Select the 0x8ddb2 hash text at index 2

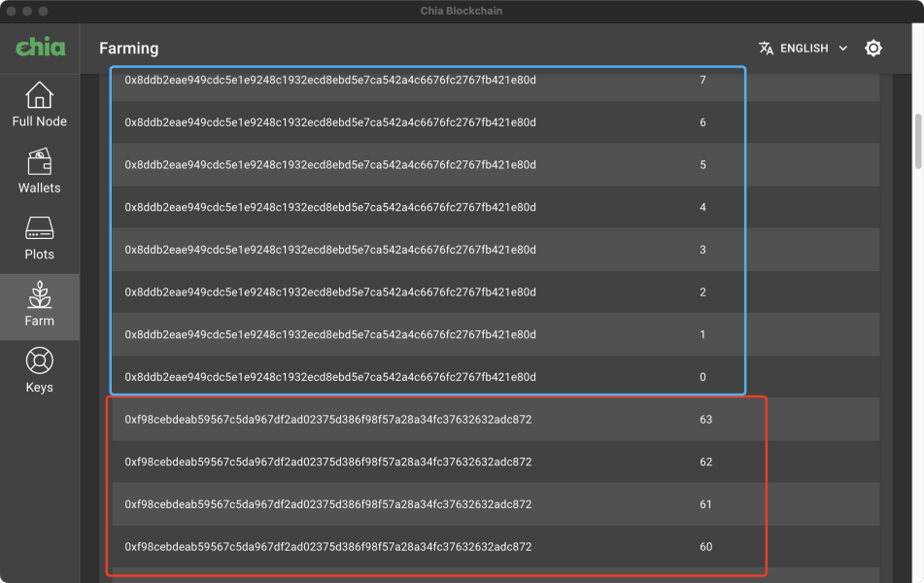pos(330,292)
